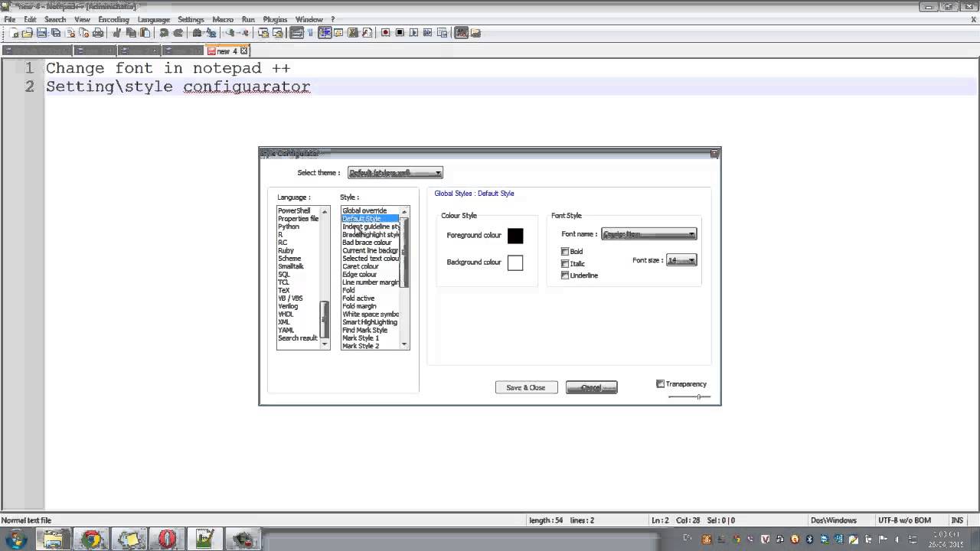Screen dimensions: 980x551
Task: Cancel the Style Configurator dialog
Action: pos(591,387)
